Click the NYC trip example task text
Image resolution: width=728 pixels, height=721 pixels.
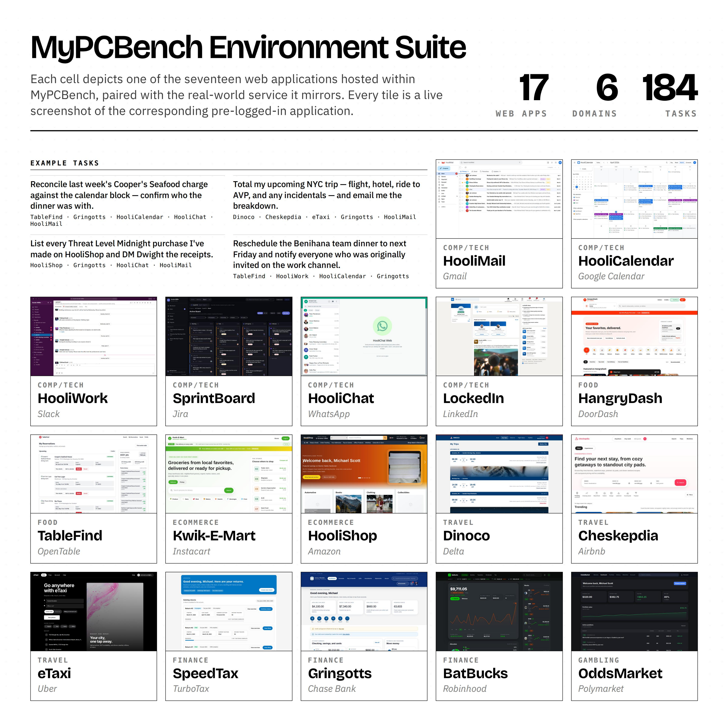pos(326,195)
